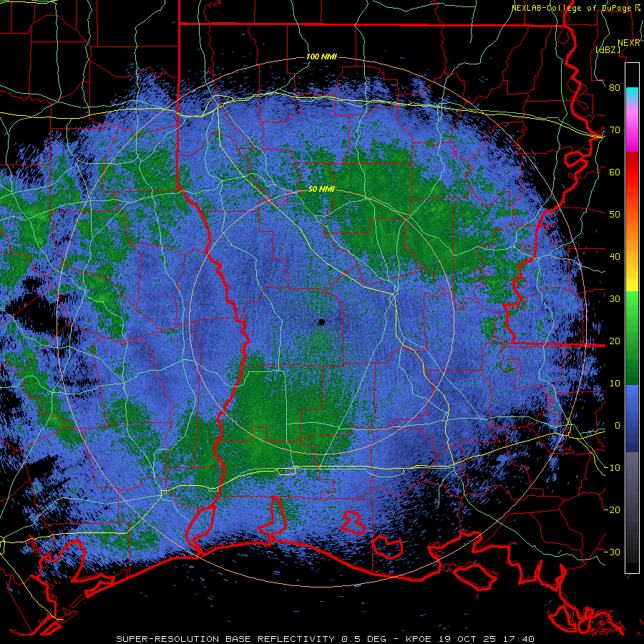The image size is (644, 644).
Task: Click the 80 dBZ value on the scale
Action: (615, 87)
